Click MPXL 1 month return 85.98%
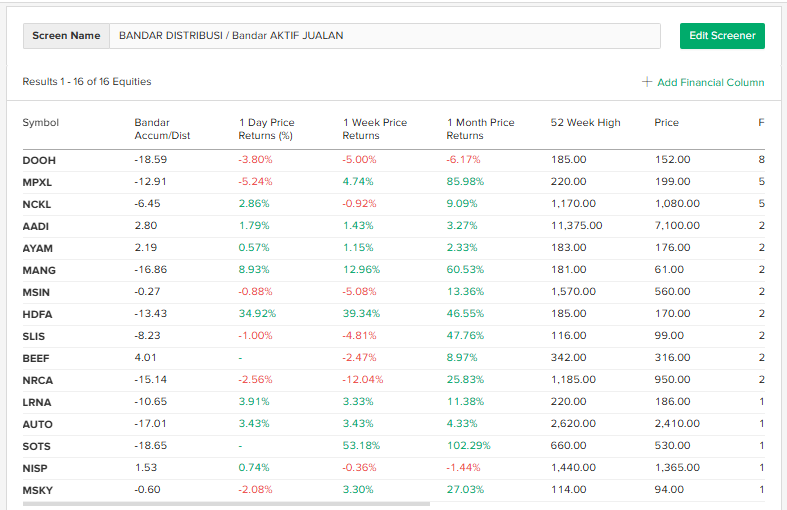Image resolution: width=787 pixels, height=510 pixels. pos(465,182)
